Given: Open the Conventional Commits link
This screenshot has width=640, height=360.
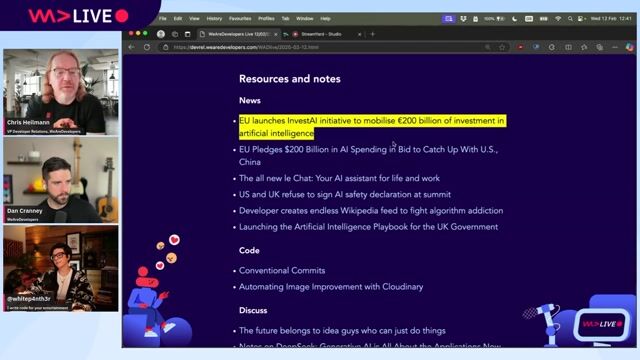Looking at the screenshot, I should pos(282,271).
